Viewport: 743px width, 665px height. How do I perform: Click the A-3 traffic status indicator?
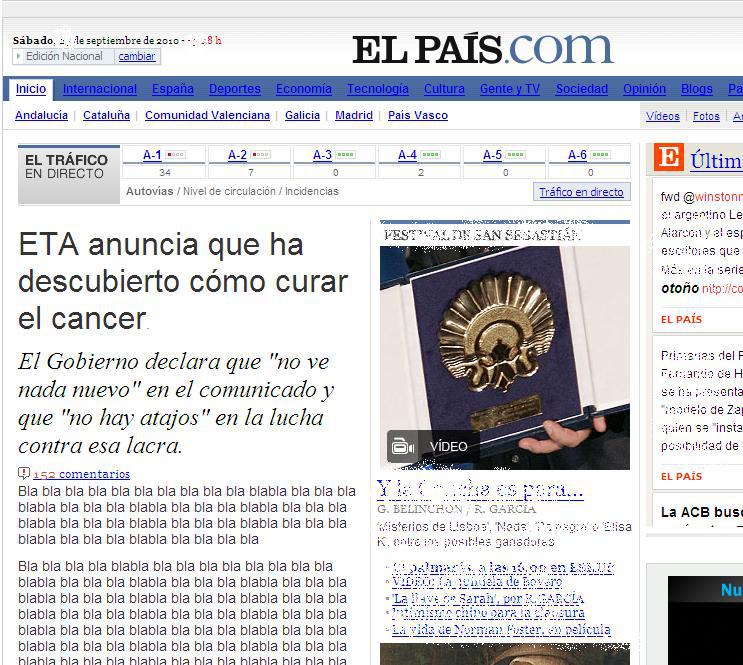coord(347,156)
